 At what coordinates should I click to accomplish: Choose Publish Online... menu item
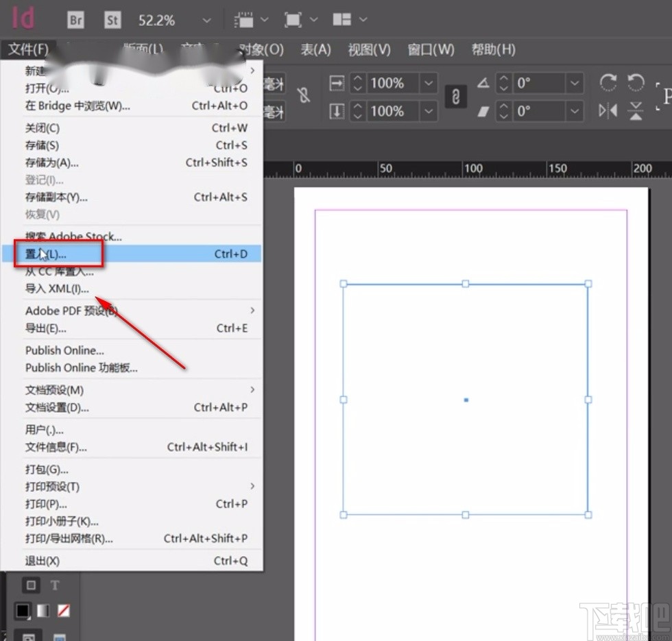[132, 350]
